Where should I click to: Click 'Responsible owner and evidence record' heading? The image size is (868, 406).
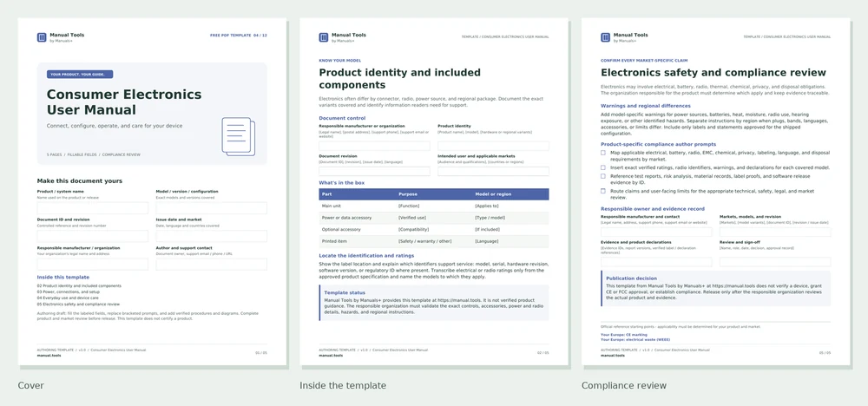pyautogui.click(x=653, y=209)
